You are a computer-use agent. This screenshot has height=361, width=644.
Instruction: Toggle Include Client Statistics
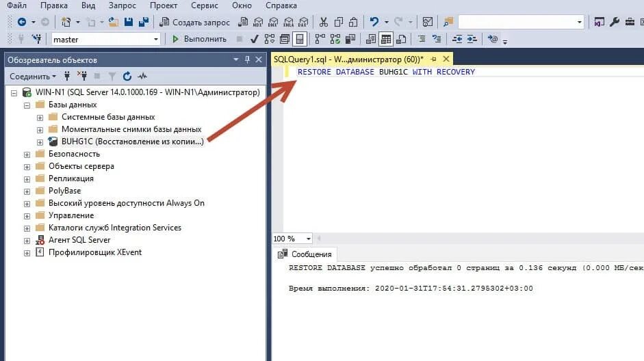click(x=350, y=39)
